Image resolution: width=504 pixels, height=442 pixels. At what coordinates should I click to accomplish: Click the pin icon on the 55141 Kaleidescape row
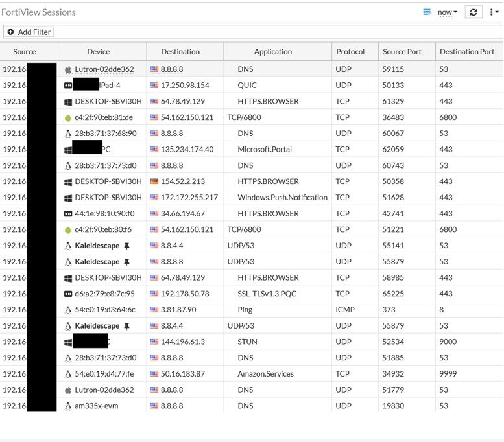(x=127, y=246)
